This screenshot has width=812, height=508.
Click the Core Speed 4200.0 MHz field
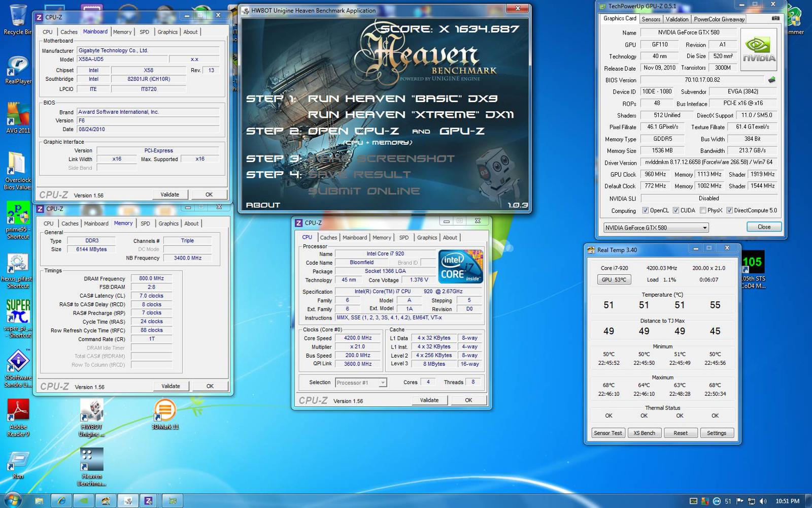click(358, 338)
